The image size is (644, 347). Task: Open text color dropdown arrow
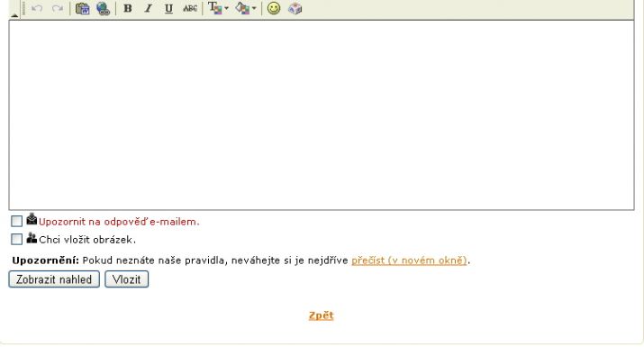click(226, 8)
